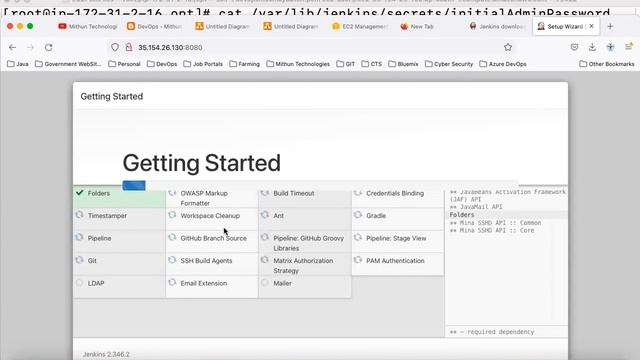Switch to the first Untitled Diagram tab

[223, 27]
